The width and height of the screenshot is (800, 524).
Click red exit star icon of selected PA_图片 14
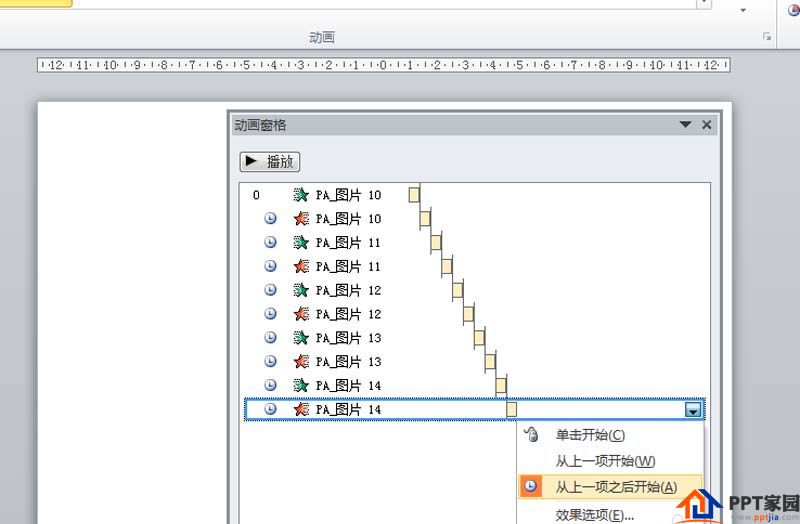301,409
